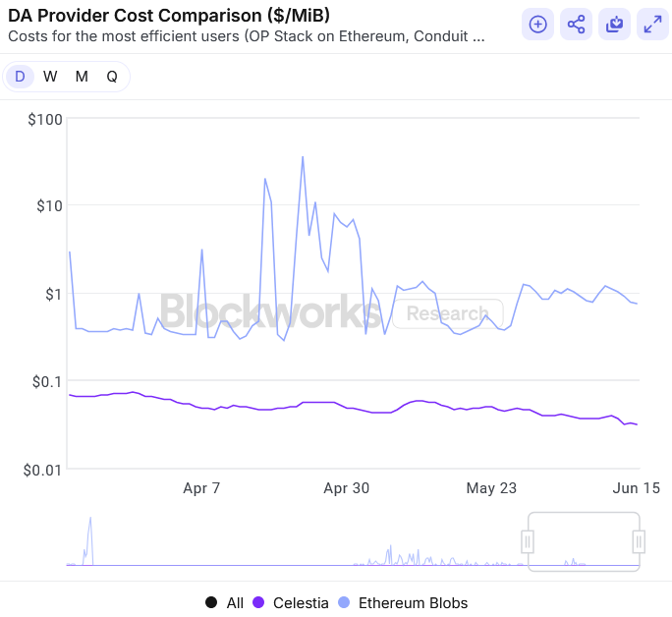Click the right range slider handle

coord(639,541)
